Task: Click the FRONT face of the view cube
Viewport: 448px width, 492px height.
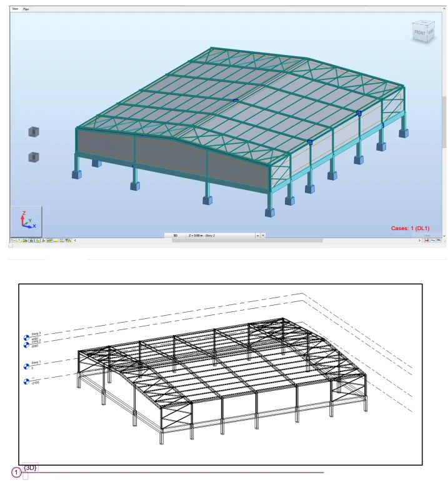Action: click(420, 33)
